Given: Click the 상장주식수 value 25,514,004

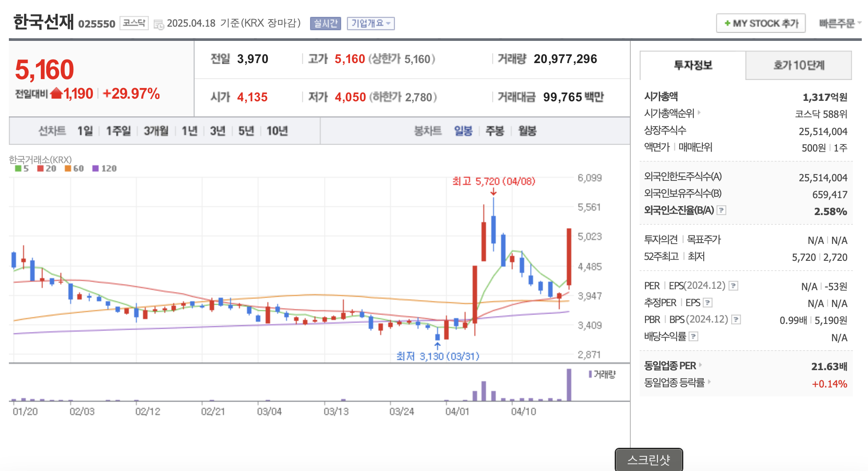Looking at the screenshot, I should click(823, 132).
